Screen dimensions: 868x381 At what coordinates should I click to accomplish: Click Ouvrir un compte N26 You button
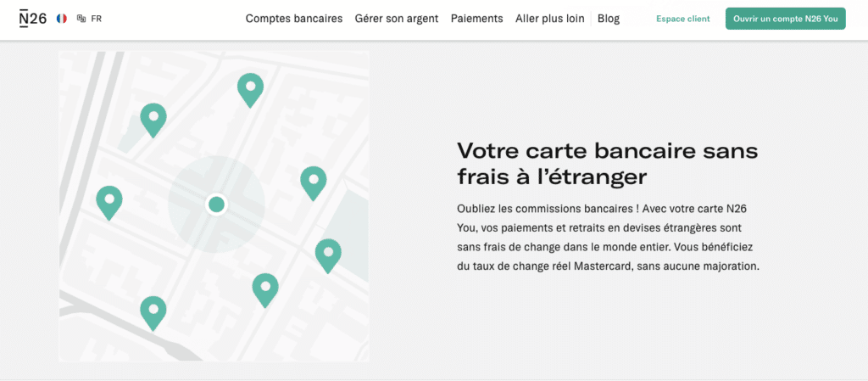(785, 19)
